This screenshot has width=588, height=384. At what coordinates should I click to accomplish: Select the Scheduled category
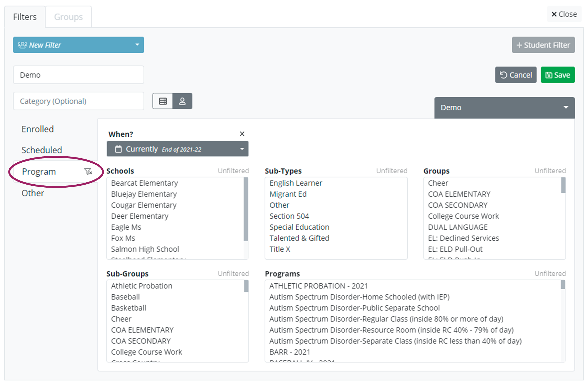coord(42,150)
